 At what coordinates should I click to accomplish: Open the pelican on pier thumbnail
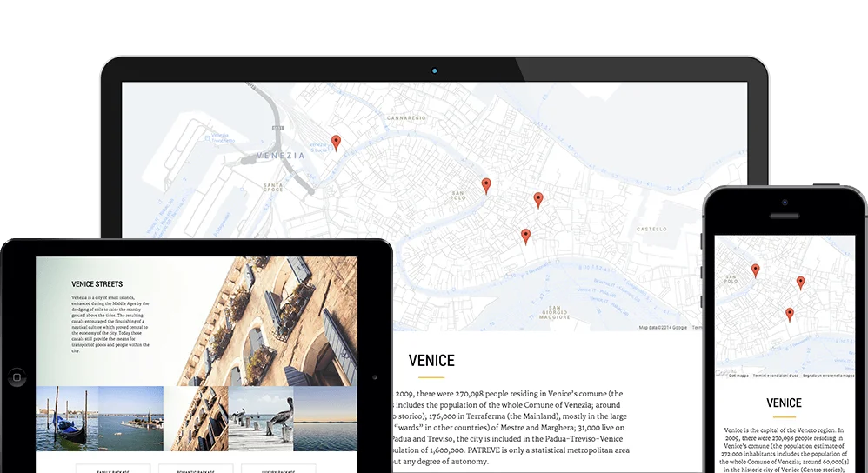[261, 419]
